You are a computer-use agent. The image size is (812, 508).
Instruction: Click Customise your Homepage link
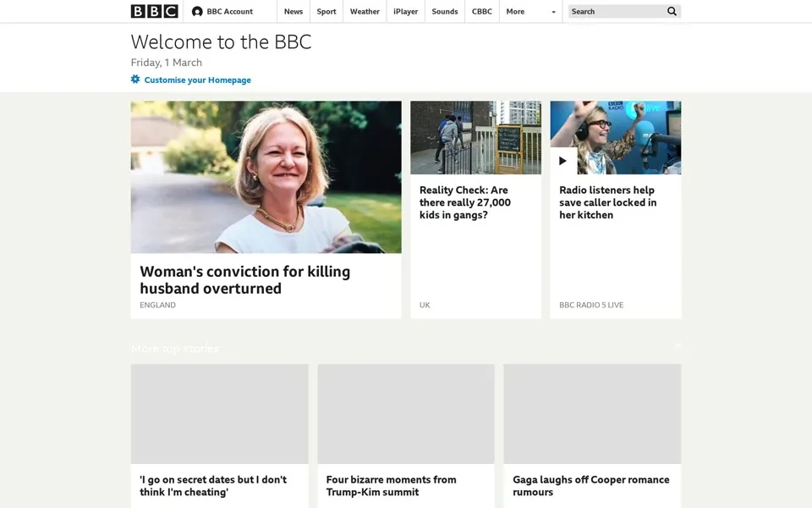click(197, 80)
